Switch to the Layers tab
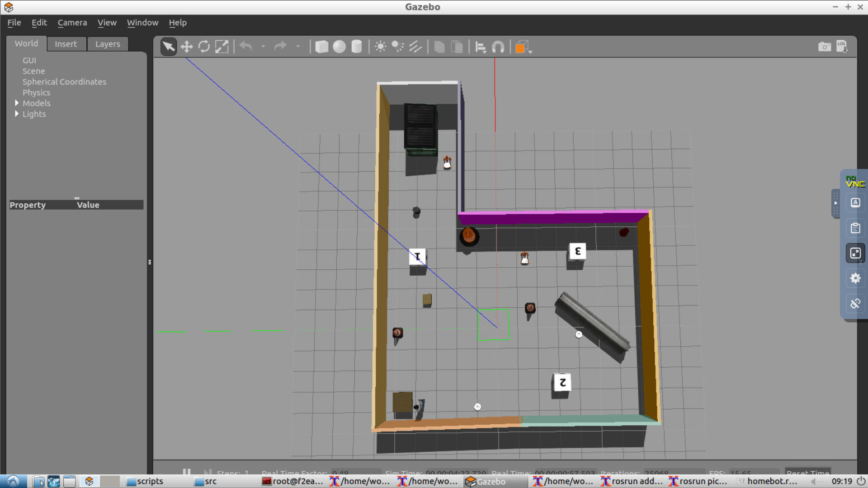This screenshot has height=488, width=868. 108,44
